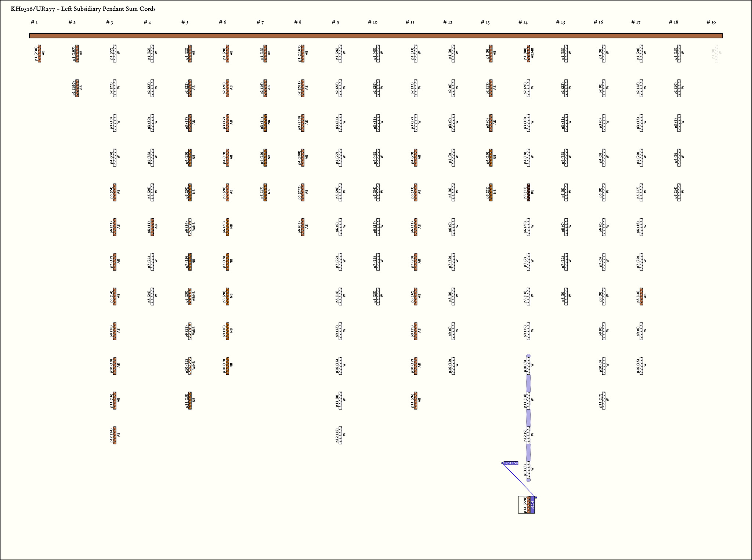Click the p115s link label

coord(511,463)
